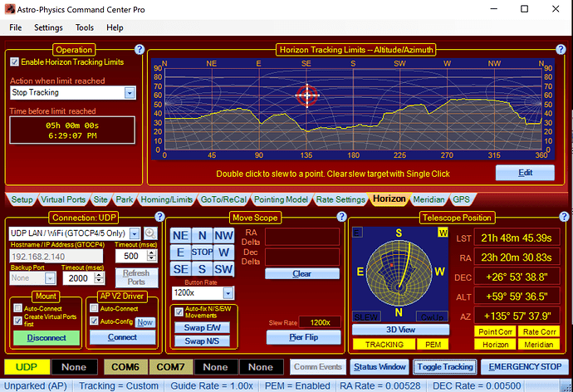
Task: Toggle Enable Horizon Tracking Limits checkbox
Action: (15, 61)
